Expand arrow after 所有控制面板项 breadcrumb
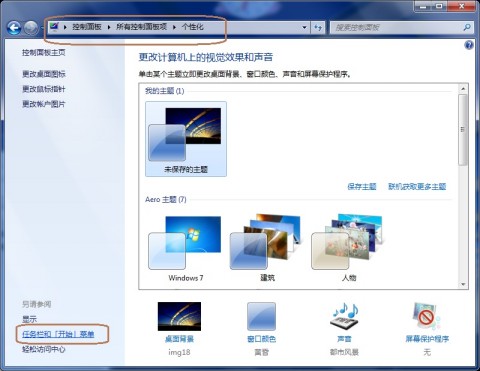Image resolution: width=480 pixels, height=371 pixels. click(174, 27)
